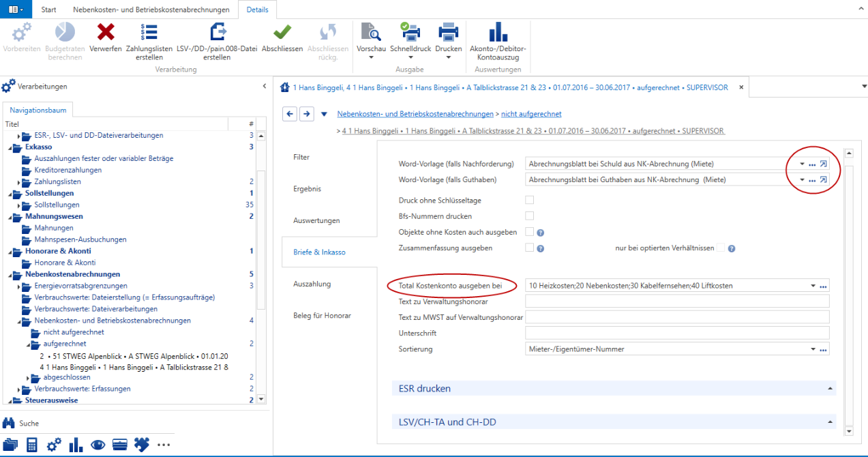868x457 pixels.
Task: Toggle Zusammenfassung ausgeben checkbox
Action: 529,248
